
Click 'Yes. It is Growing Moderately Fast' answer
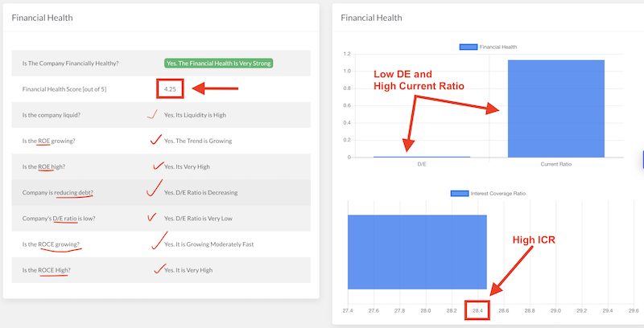point(209,244)
